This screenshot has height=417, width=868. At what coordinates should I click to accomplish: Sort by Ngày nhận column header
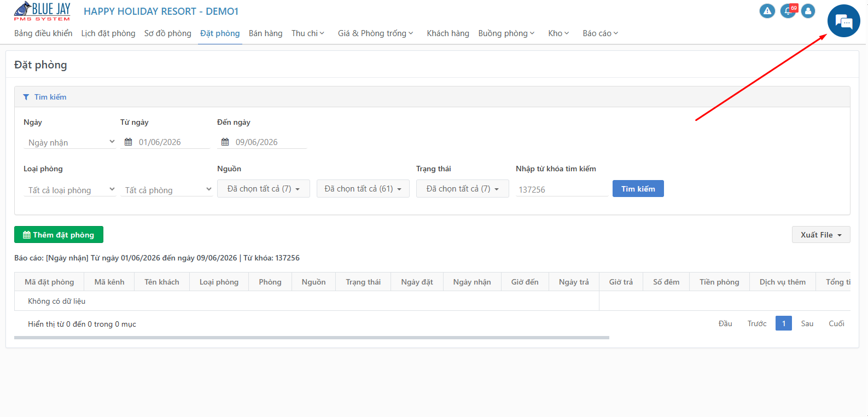point(472,282)
